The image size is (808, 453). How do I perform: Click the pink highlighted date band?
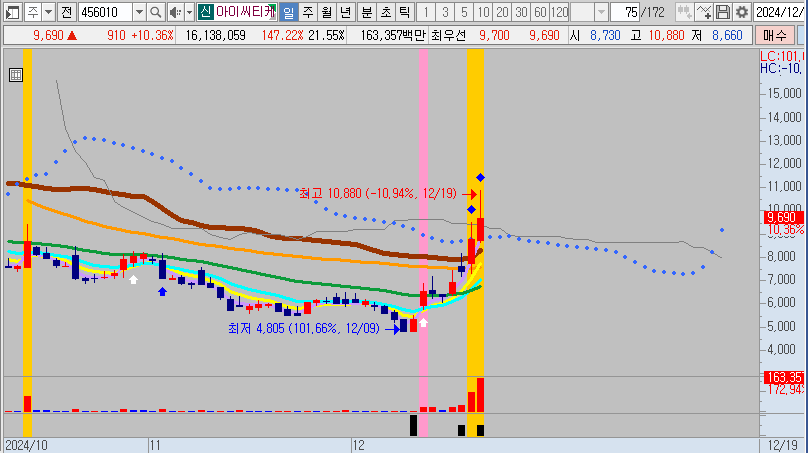pos(423,242)
